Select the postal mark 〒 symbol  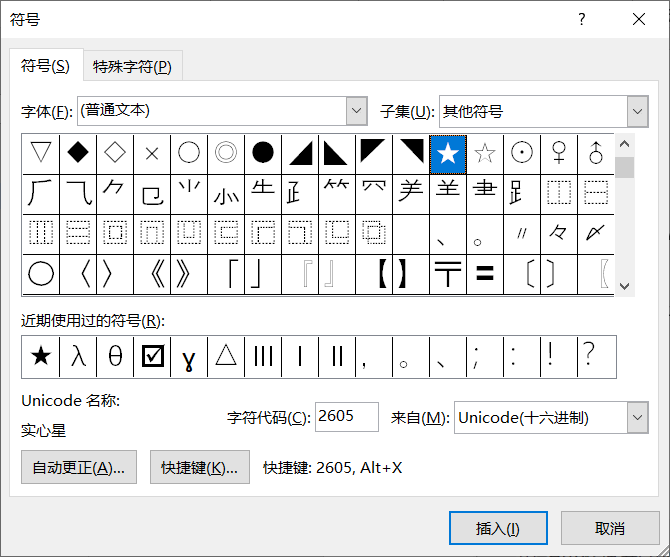pyautogui.click(x=448, y=274)
